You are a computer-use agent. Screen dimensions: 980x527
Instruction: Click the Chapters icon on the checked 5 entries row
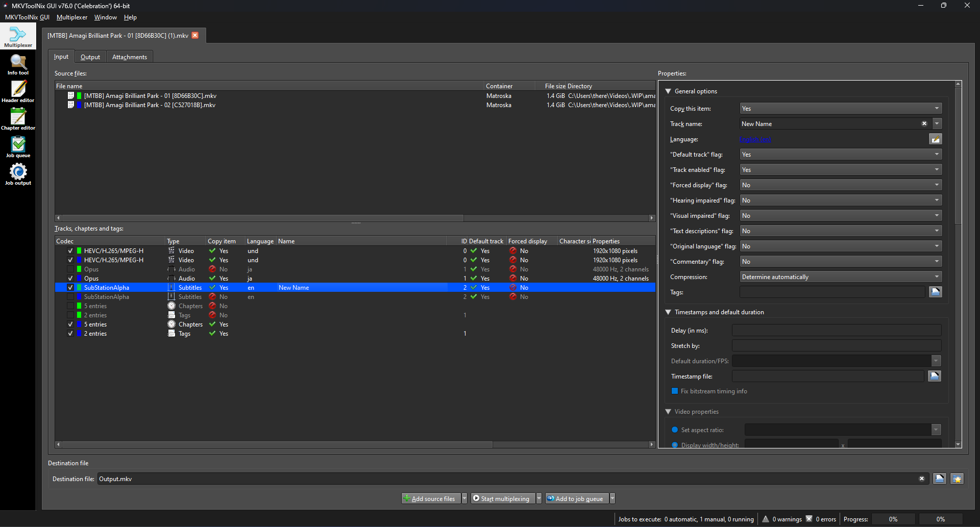coord(171,324)
